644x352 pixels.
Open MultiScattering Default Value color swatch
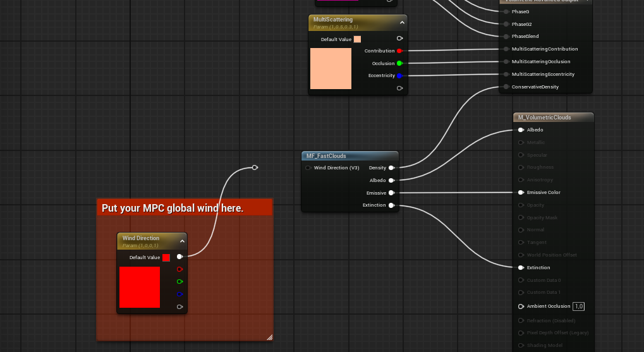(x=357, y=39)
